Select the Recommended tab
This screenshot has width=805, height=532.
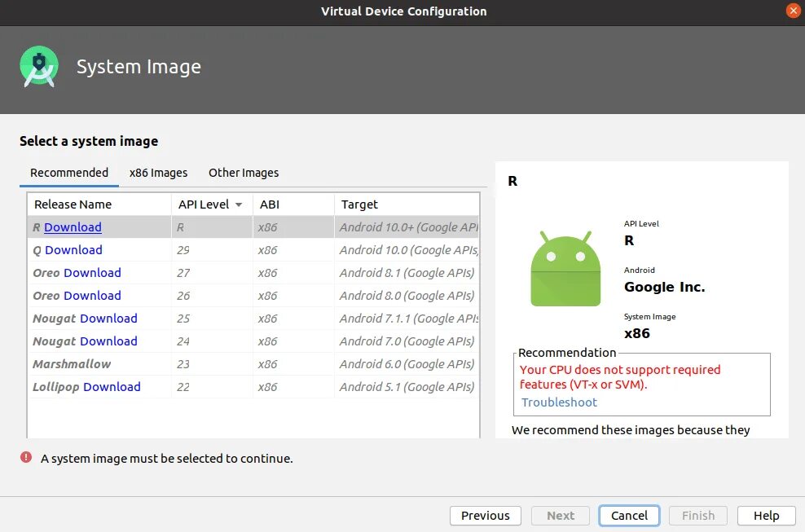69,173
